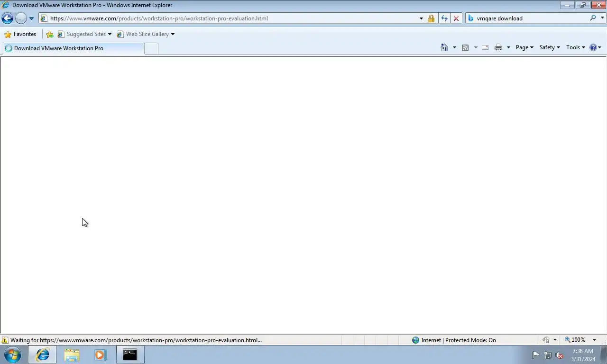Open Windows Media Player from the taskbar
The image size is (607, 364).
click(x=100, y=355)
